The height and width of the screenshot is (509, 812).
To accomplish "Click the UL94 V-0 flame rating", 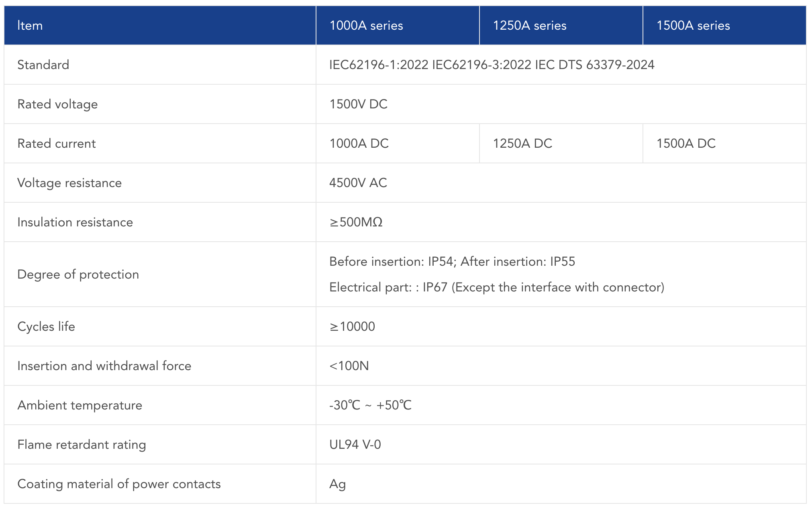I will click(x=355, y=444).
